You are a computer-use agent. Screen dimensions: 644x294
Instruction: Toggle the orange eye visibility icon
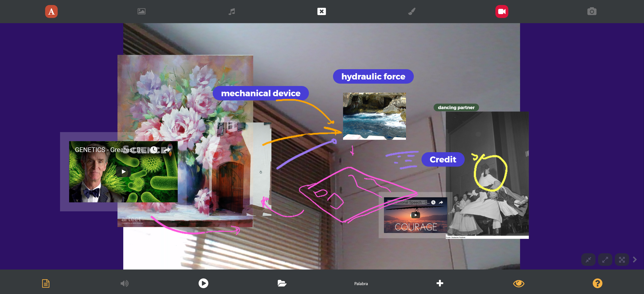[x=519, y=283]
